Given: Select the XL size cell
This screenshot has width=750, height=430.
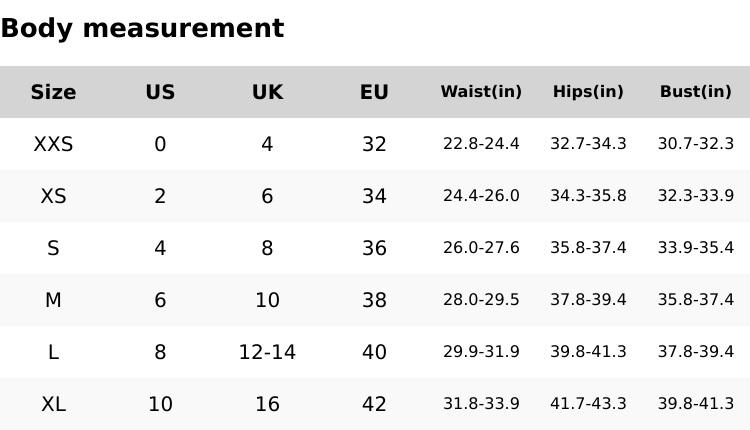Looking at the screenshot, I should 53,404.
